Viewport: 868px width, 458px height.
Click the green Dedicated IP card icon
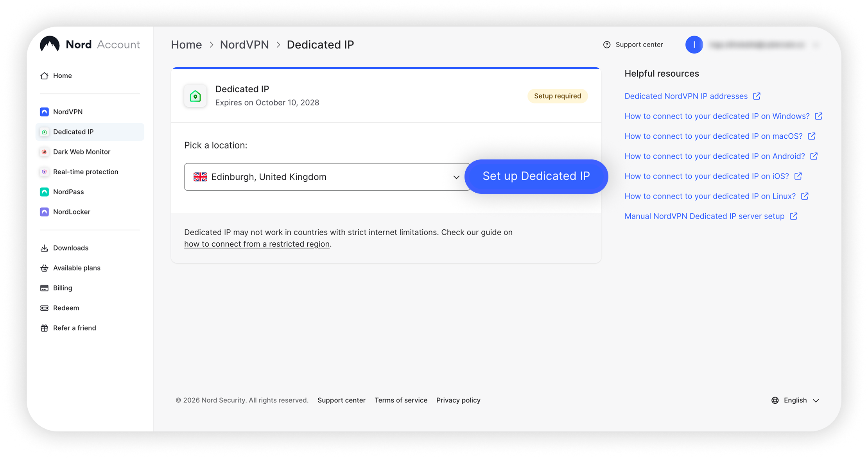(195, 96)
